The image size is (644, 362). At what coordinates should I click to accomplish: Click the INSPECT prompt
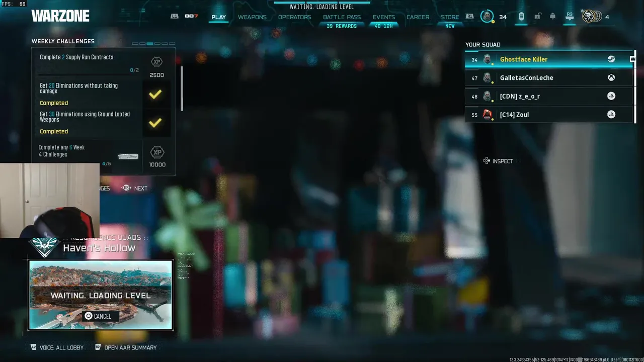[498, 161]
